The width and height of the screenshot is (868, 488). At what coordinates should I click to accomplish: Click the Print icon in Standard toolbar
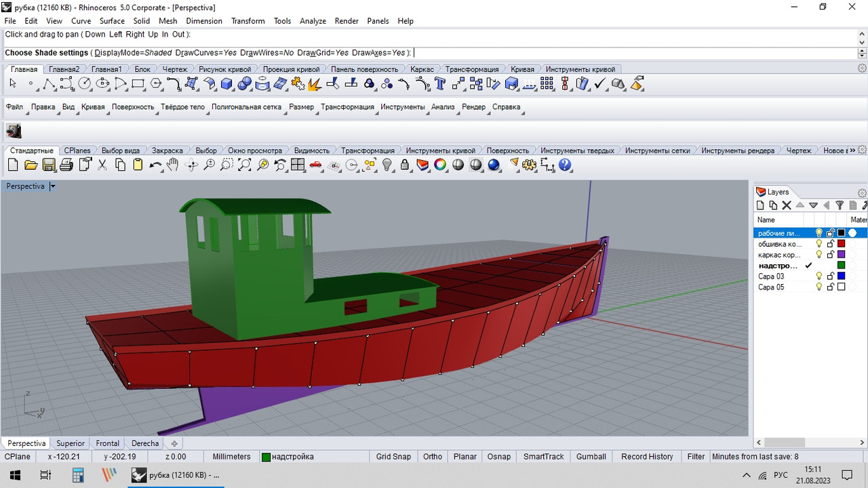coord(66,165)
